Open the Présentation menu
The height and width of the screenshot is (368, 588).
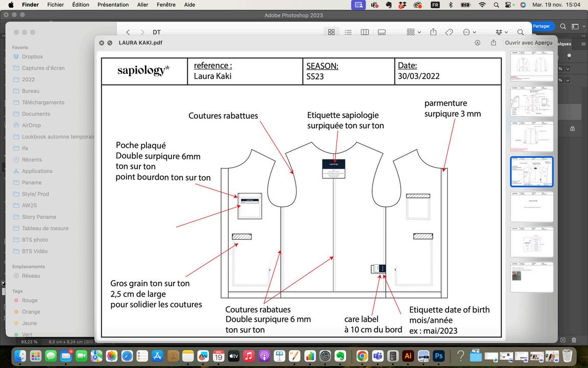click(113, 5)
